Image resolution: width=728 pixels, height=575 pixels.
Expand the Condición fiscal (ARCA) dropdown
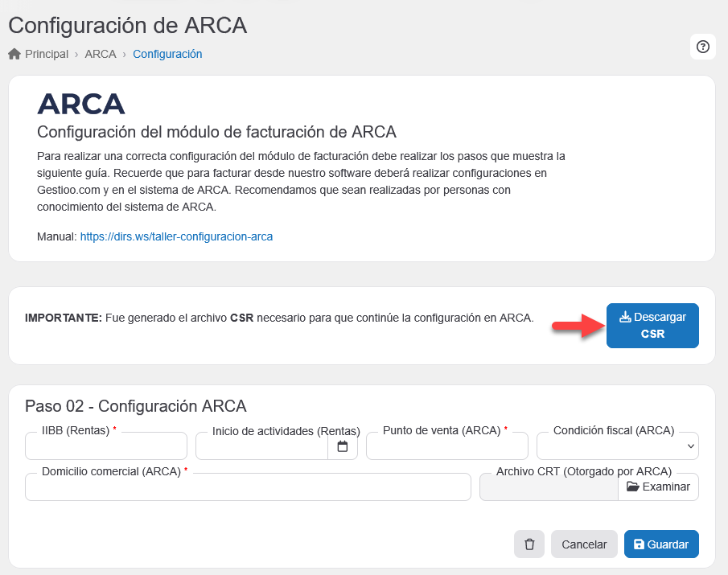click(x=617, y=446)
